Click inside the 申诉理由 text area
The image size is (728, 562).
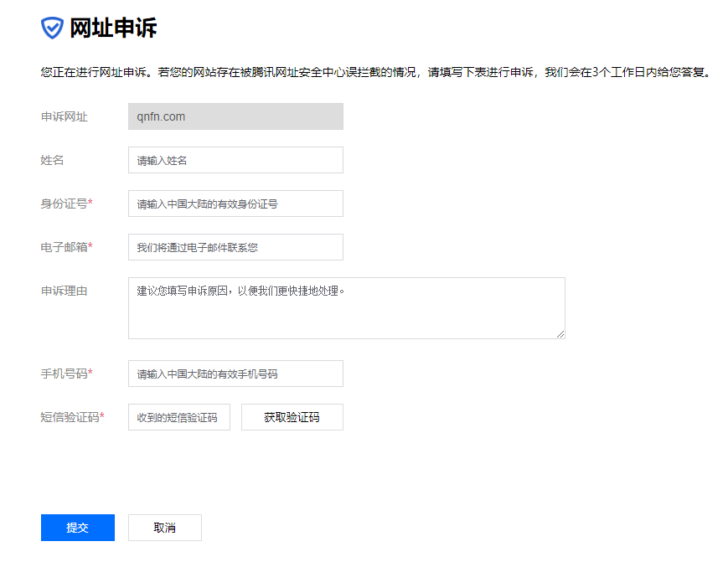(346, 308)
